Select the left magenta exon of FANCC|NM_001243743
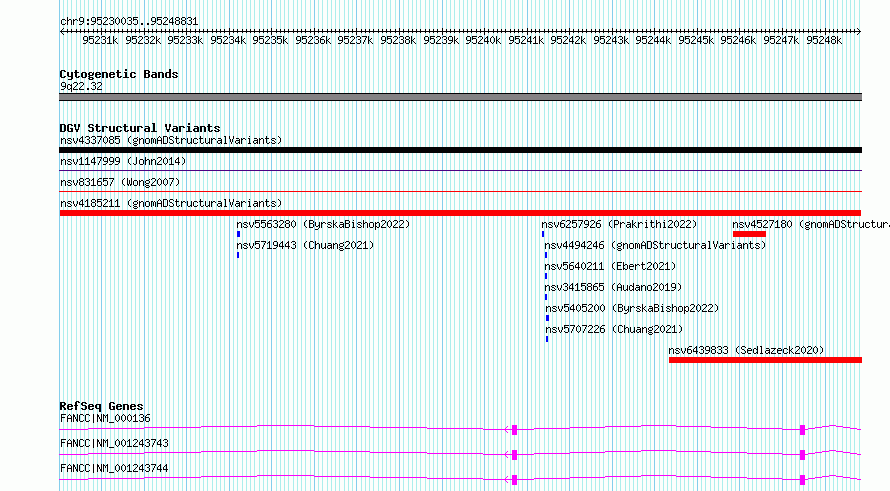 tap(515, 455)
